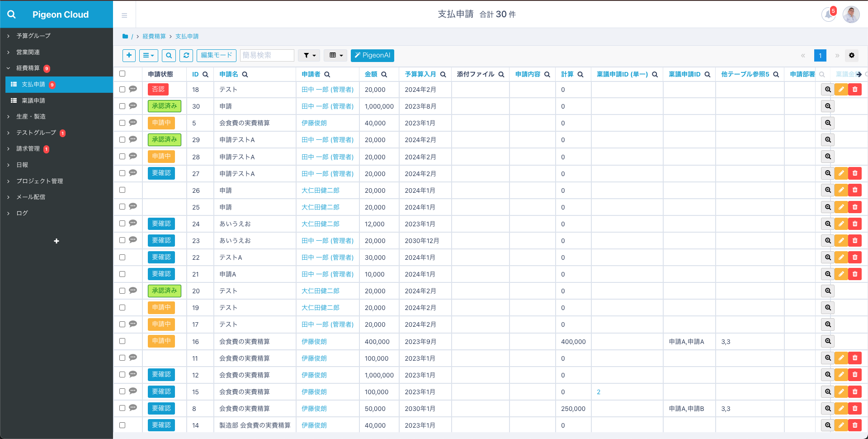Click the edit pencil icon for ID 27

point(841,173)
